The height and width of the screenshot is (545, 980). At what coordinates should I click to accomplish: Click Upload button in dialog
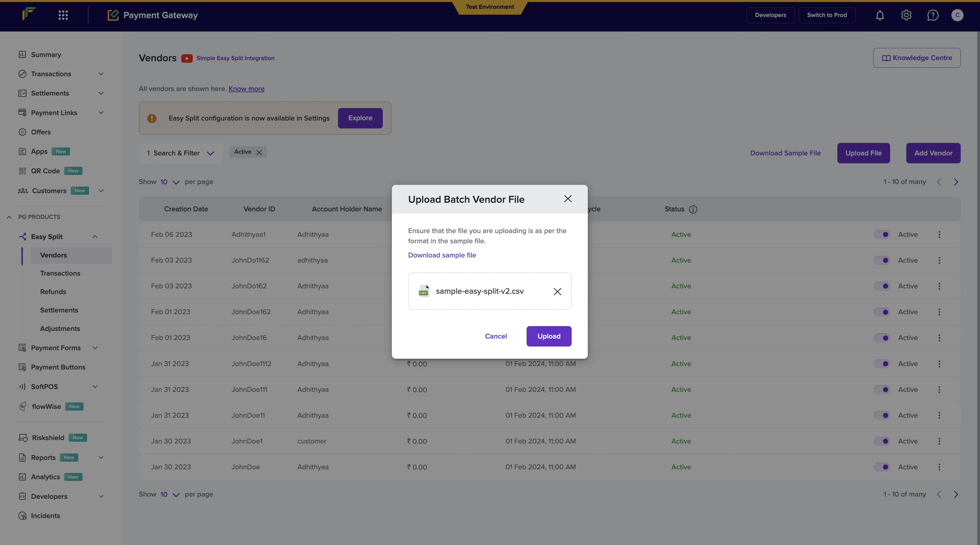(x=549, y=336)
